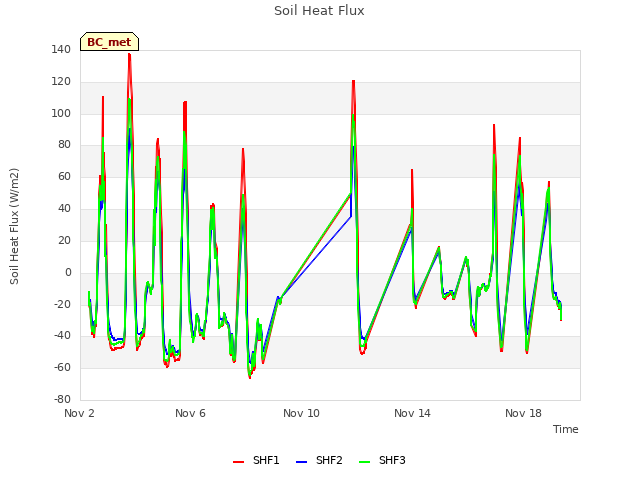Viewport: 640px width, 480px height.
Task: Click the 20 y-axis tick label
Action: click(64, 240)
